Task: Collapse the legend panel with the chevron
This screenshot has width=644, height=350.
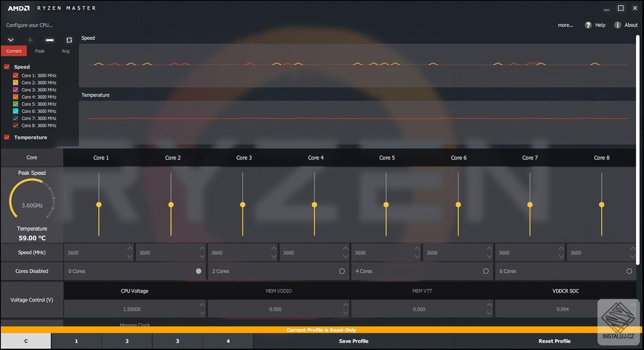Action: click(10, 39)
